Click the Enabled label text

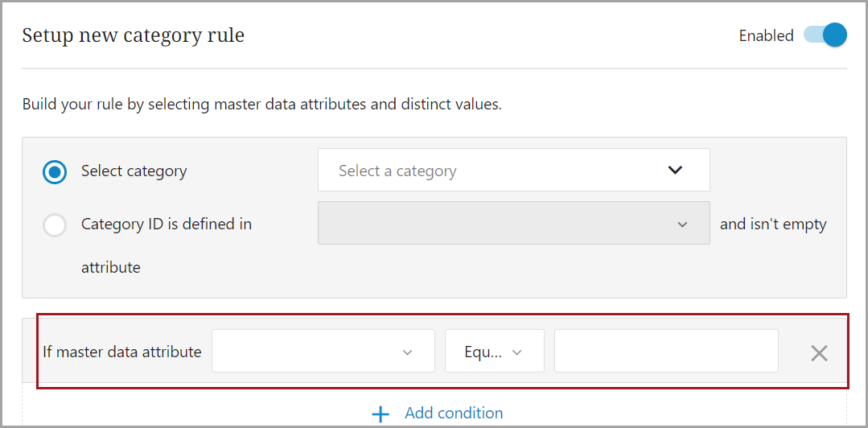coord(766,35)
